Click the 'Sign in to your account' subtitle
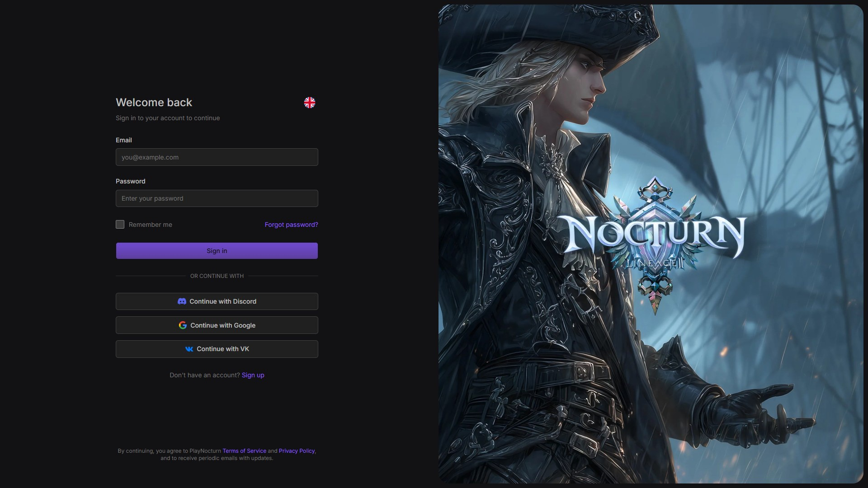Screen dimensions: 868x488 [x=168, y=118]
